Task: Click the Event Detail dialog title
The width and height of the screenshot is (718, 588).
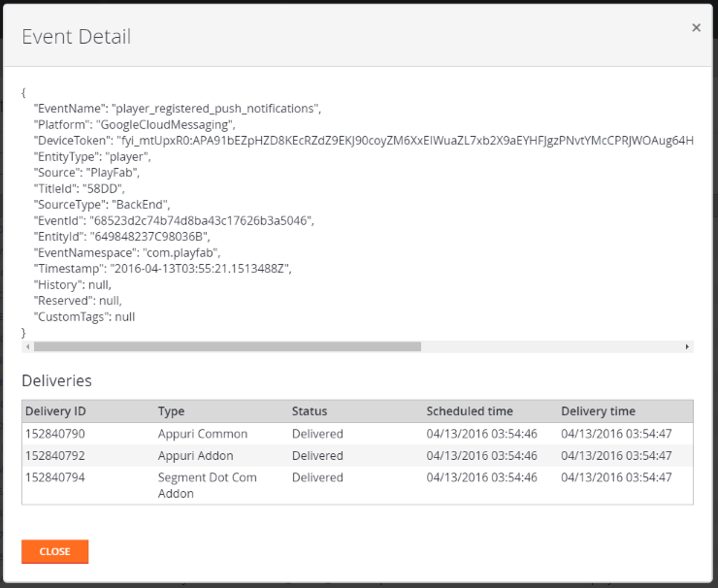Action: (77, 37)
